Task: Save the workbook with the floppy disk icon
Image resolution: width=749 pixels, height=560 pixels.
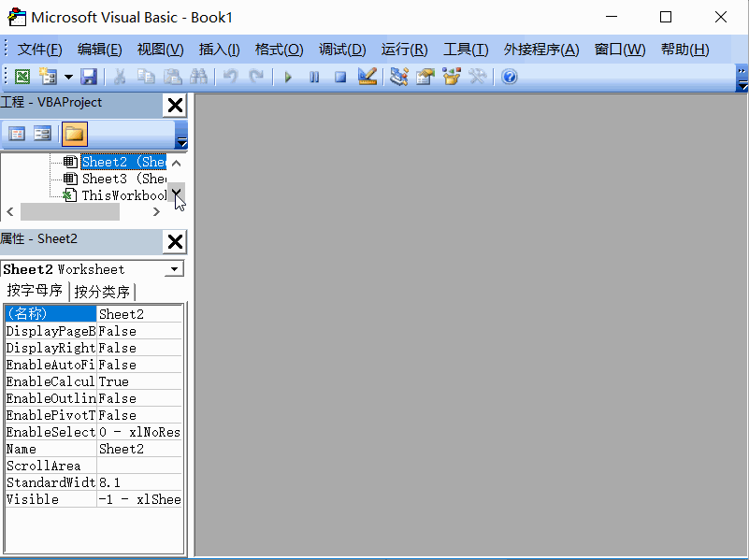Action: (x=89, y=77)
